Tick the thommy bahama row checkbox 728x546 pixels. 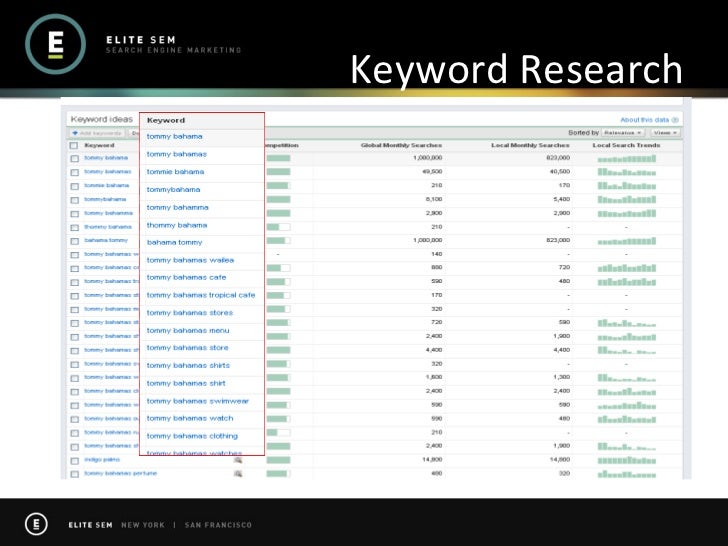pos(74,228)
